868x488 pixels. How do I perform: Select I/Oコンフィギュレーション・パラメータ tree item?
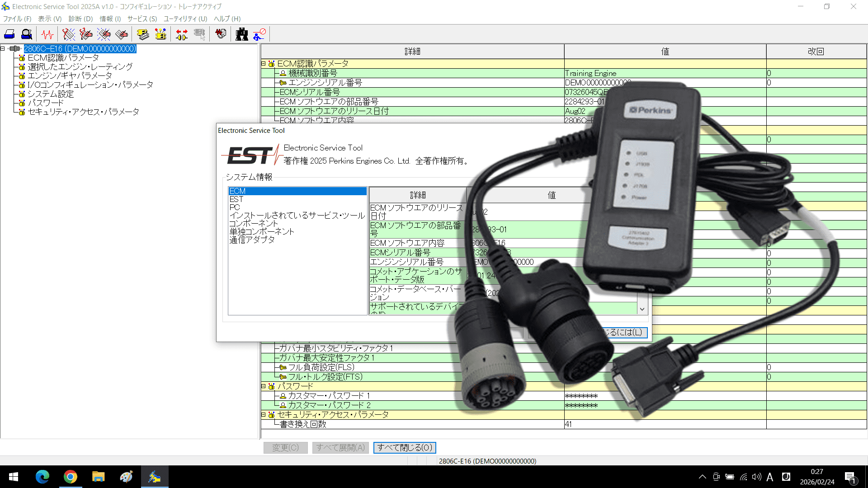click(x=90, y=85)
